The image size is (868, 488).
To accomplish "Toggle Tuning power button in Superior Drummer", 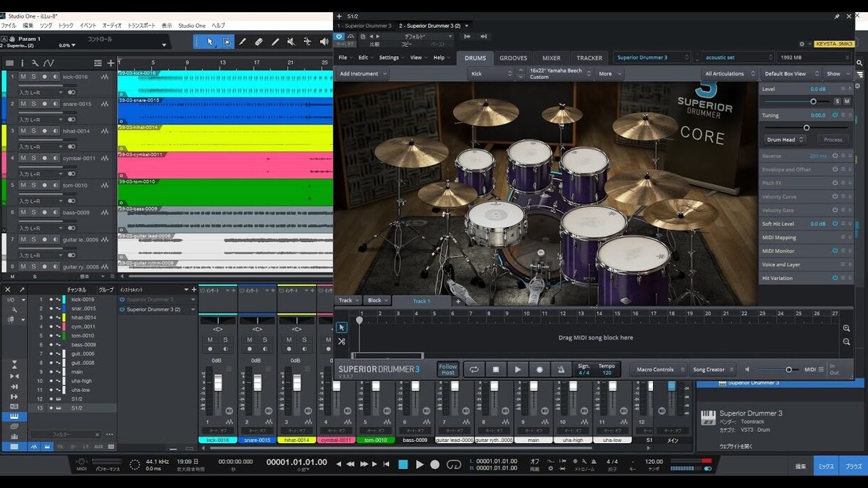I will pos(835,115).
